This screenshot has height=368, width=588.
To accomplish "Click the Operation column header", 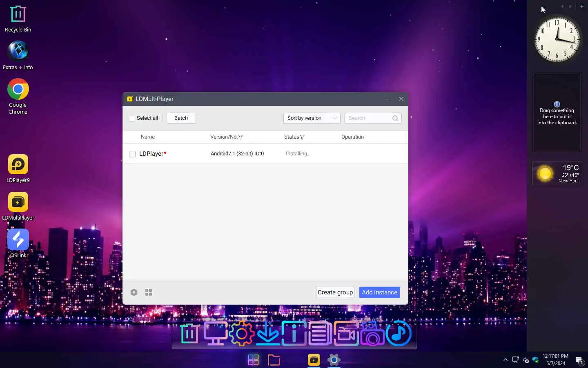I will click(x=352, y=137).
